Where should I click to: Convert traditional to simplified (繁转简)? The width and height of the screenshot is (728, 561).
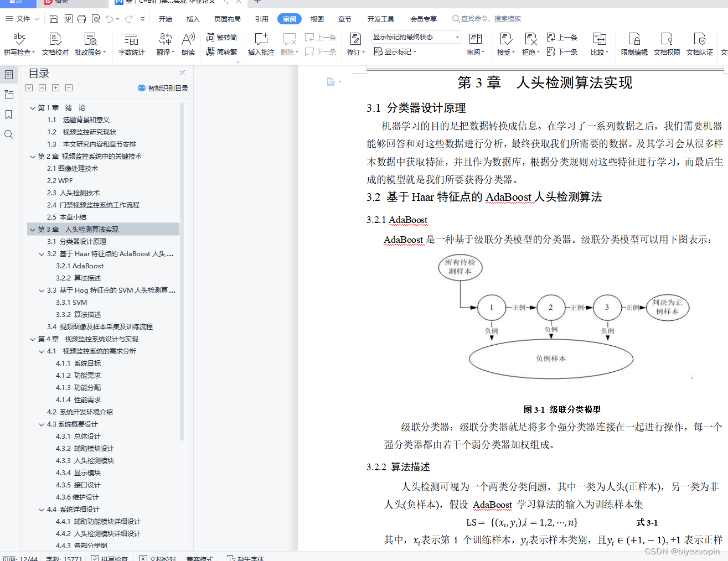(x=221, y=37)
